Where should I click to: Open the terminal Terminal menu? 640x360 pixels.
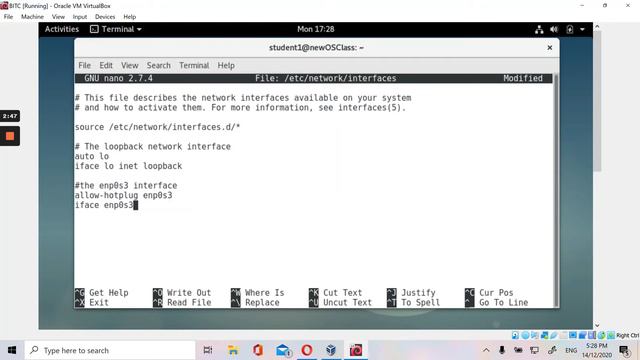[x=194, y=65]
